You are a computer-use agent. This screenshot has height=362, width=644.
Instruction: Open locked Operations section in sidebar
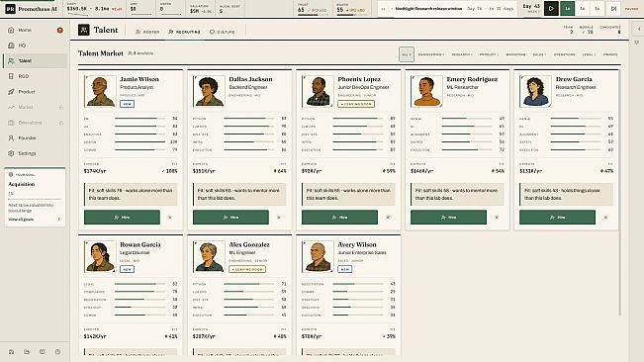[x=35, y=123]
